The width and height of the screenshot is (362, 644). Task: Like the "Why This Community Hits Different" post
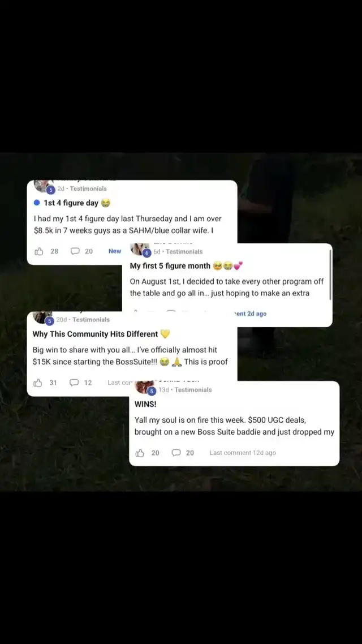pos(38,383)
